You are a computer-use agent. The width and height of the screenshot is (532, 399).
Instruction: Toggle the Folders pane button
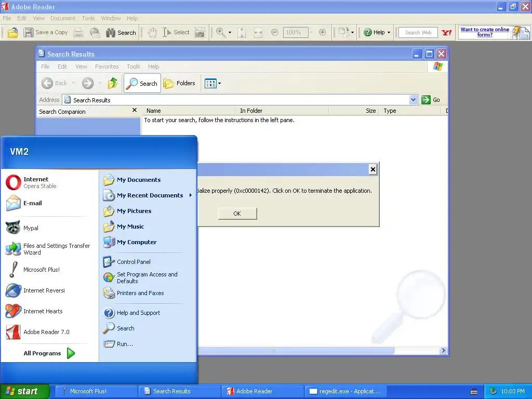pos(179,83)
